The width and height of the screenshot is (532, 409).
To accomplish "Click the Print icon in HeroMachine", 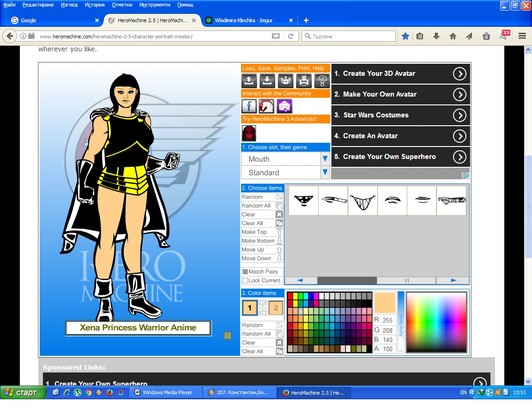I will click(304, 81).
